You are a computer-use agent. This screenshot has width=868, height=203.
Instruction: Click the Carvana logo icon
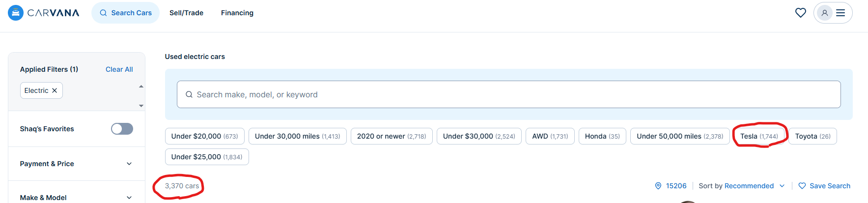tap(16, 13)
